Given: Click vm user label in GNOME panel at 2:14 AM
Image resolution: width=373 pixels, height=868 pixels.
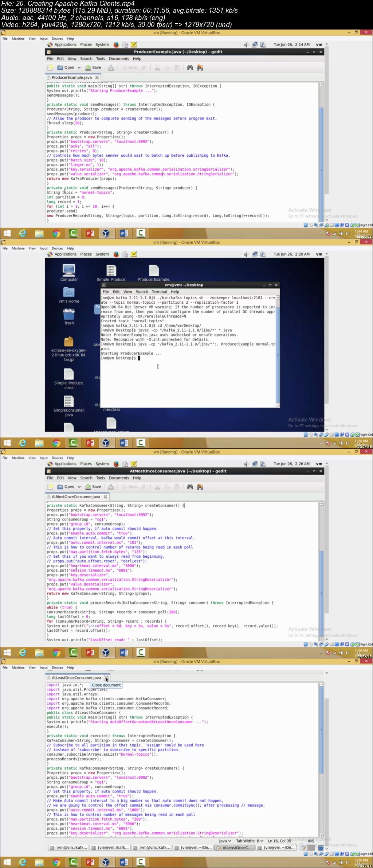Looking at the screenshot, I should pyautogui.click(x=319, y=44).
